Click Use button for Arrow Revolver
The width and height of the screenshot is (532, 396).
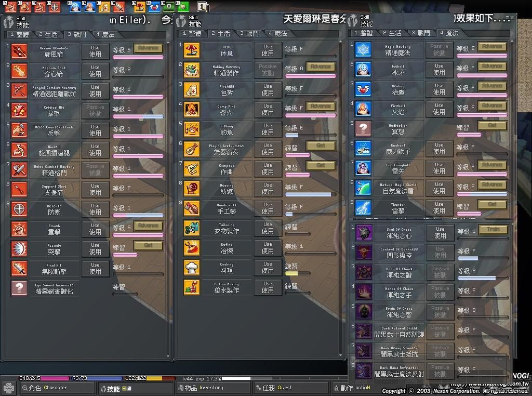(x=96, y=51)
